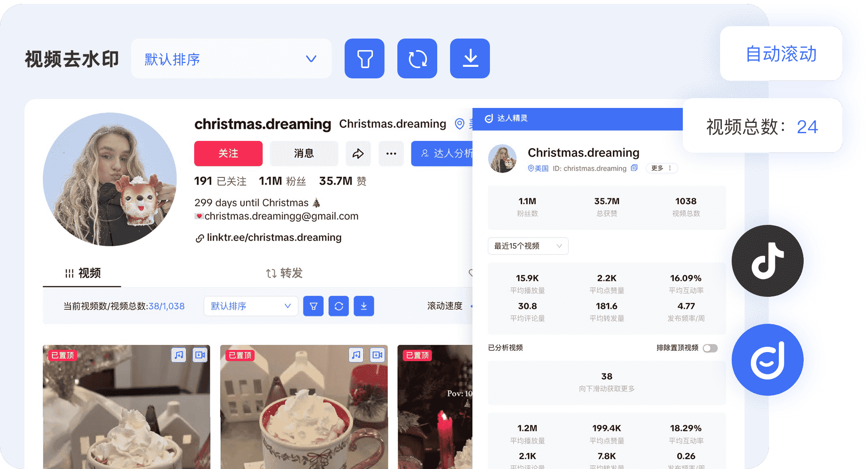Switch to the 转发 tab
The width and height of the screenshot is (868, 469).
[284, 273]
